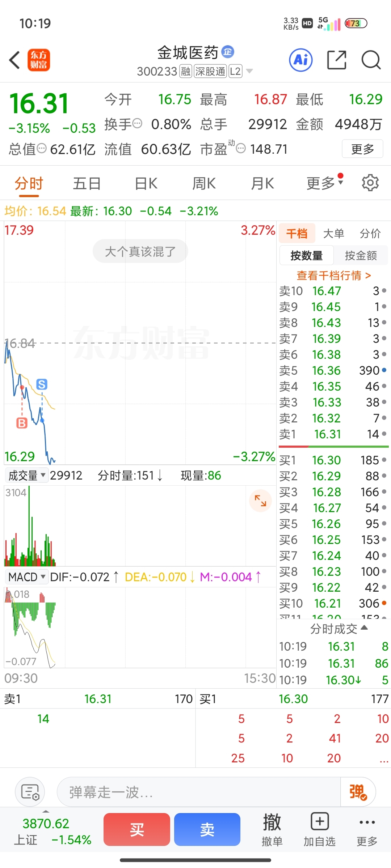Tap the 均价 16.54 label
Image resolution: width=391 pixels, height=868 pixels.
tap(35, 211)
